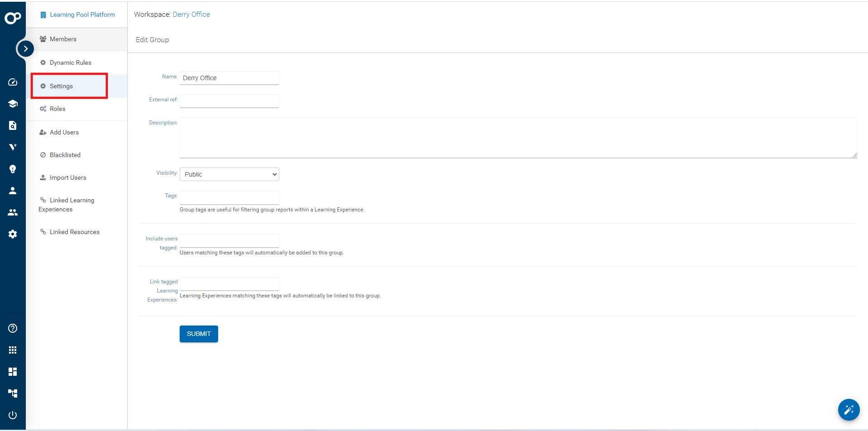Go to Roles in workspace menu
Screen dimensions: 868x431
point(57,109)
